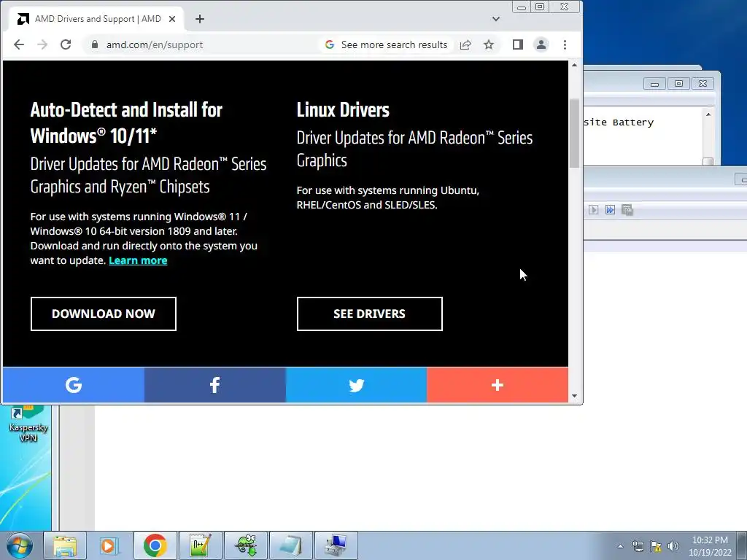This screenshot has height=560, width=747.
Task: Open more sharing options plus button
Action: [498, 385]
